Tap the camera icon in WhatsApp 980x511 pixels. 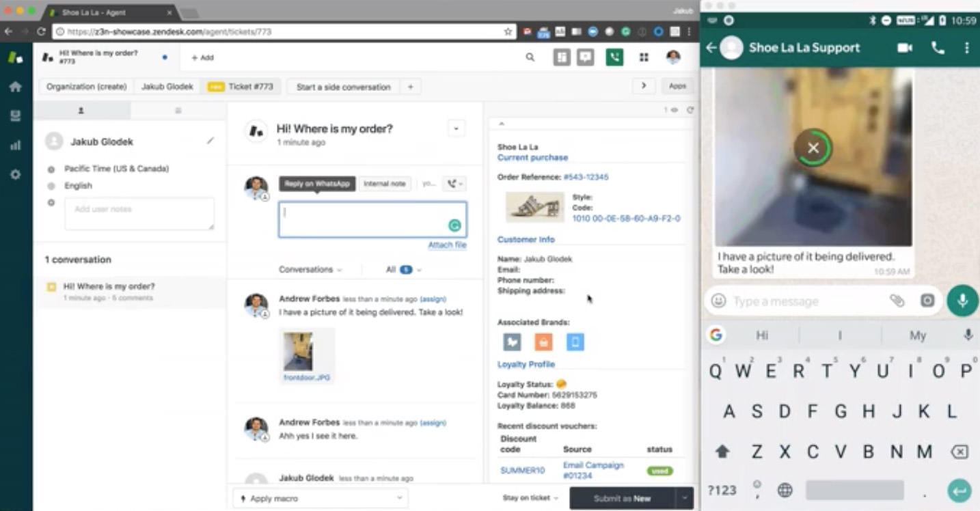click(927, 301)
